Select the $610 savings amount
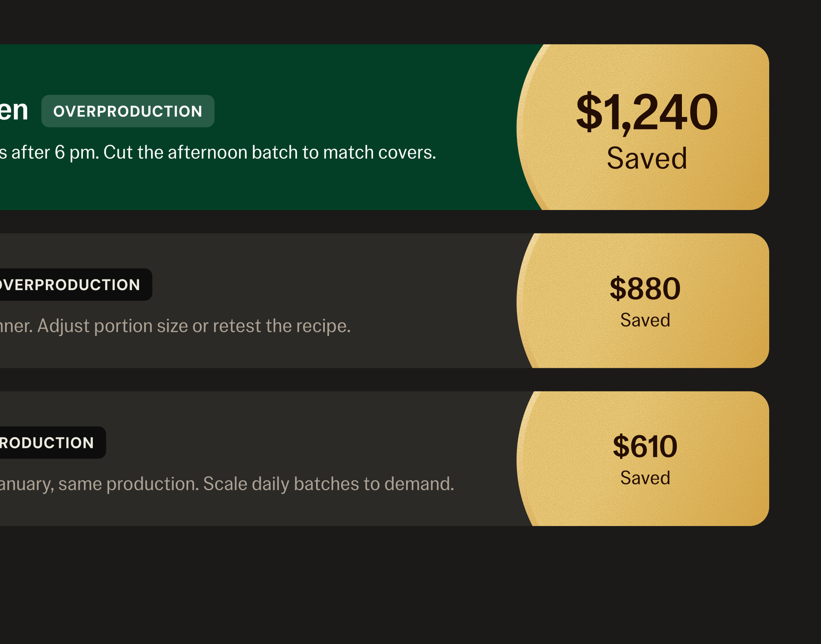 645,446
